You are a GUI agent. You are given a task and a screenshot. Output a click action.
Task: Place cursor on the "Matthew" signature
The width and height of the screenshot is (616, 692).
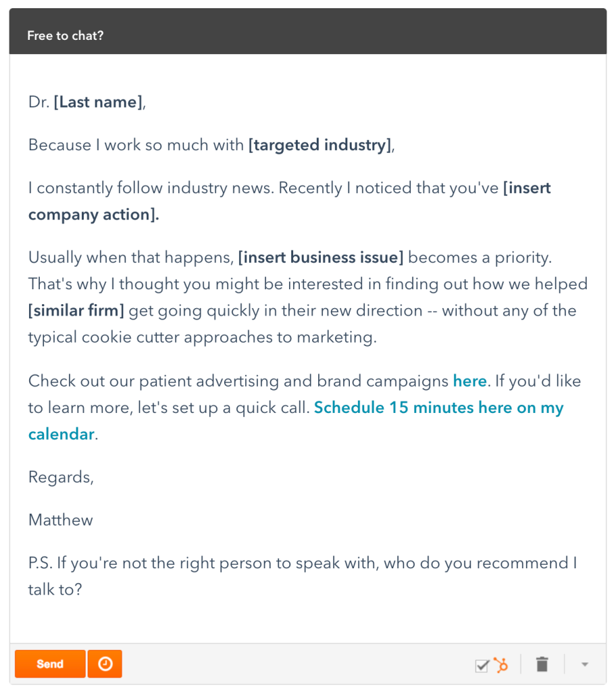click(x=61, y=520)
